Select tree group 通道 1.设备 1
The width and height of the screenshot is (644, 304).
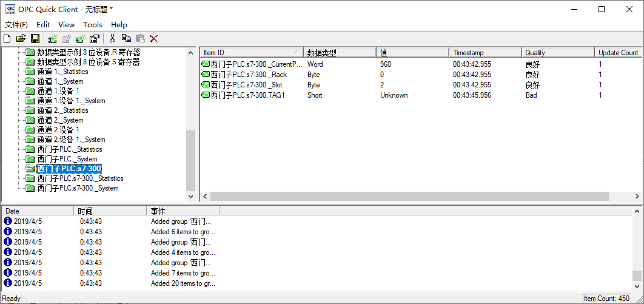click(58, 91)
